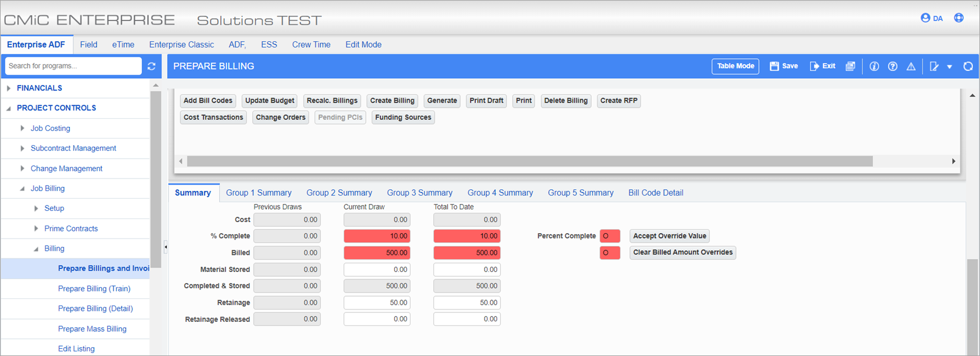Select the Summary tab
980x356 pixels.
pyautogui.click(x=193, y=193)
